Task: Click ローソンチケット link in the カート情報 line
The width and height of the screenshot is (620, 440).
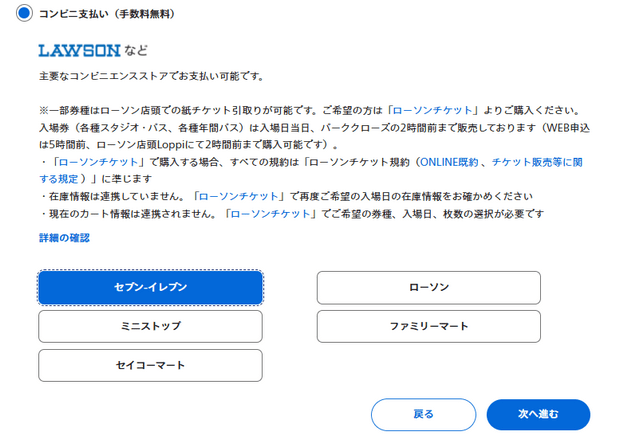Action: tap(270, 213)
